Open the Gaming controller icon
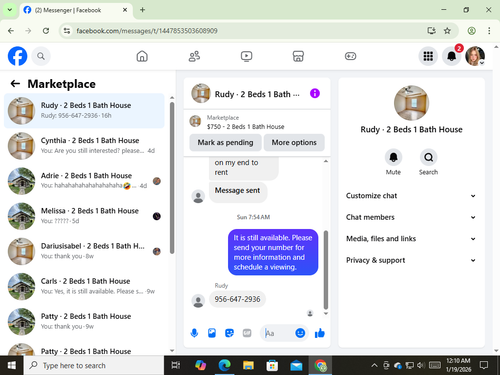 (350, 56)
